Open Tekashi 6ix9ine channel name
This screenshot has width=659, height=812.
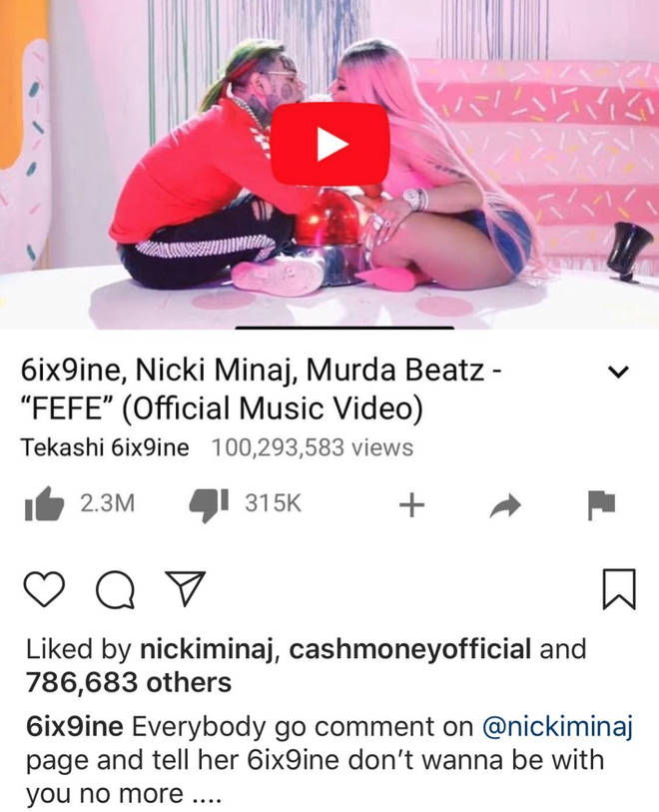point(105,447)
